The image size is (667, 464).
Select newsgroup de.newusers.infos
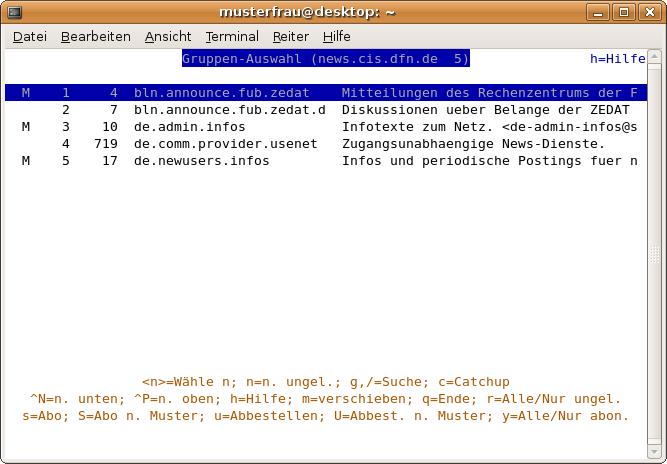(x=201, y=161)
